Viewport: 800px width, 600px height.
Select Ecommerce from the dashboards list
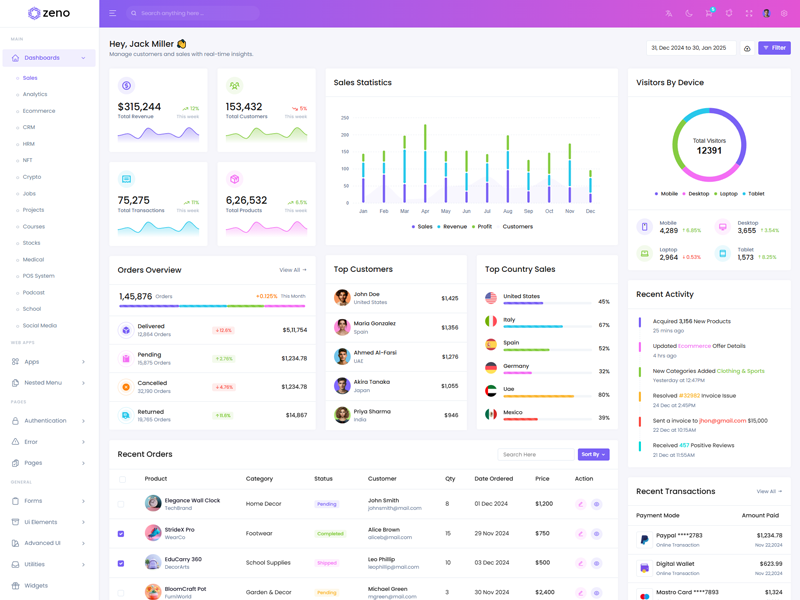(x=39, y=111)
